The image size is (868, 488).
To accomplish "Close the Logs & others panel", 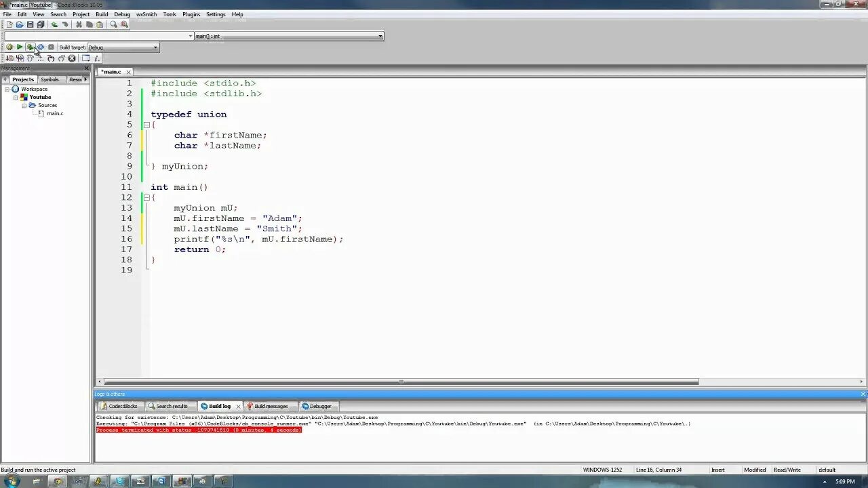I will (x=863, y=394).
